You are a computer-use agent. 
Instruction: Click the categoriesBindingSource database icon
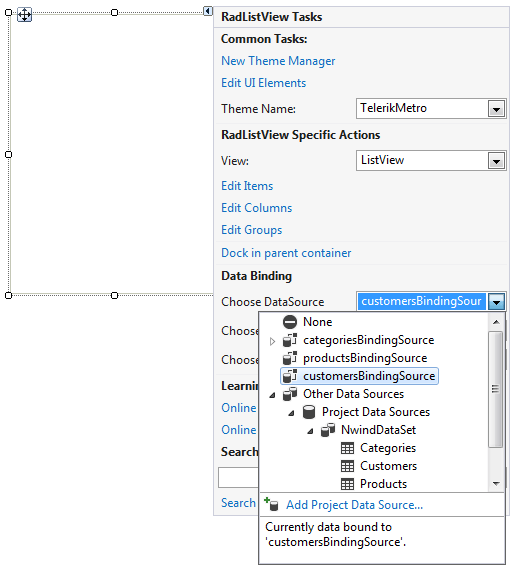coord(290,340)
